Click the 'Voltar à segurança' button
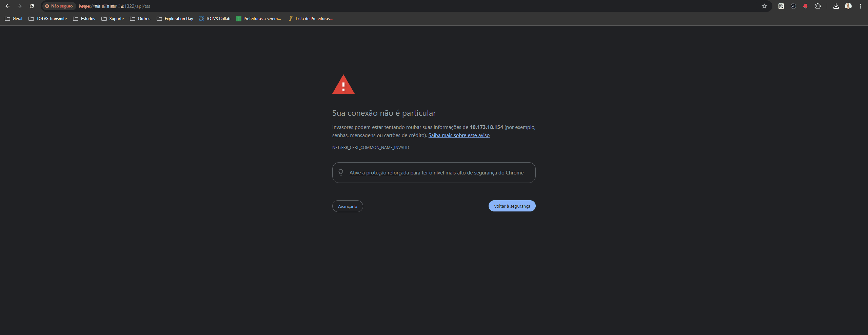868x335 pixels. pos(512,206)
